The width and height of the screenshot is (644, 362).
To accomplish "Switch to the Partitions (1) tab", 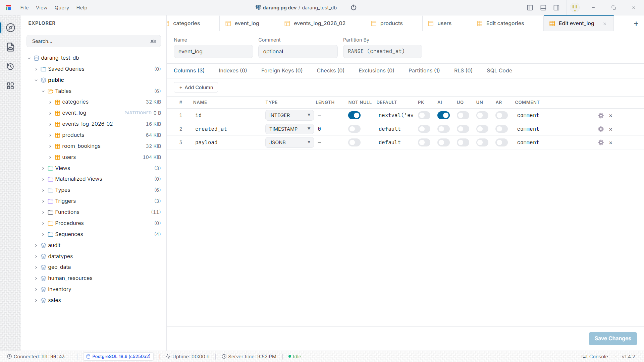I will (424, 71).
